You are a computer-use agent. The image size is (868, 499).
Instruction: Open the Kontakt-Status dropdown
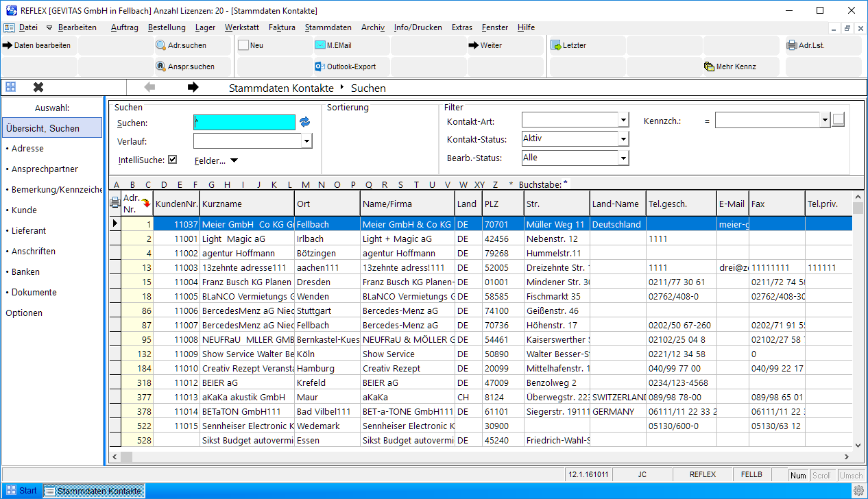click(x=623, y=139)
